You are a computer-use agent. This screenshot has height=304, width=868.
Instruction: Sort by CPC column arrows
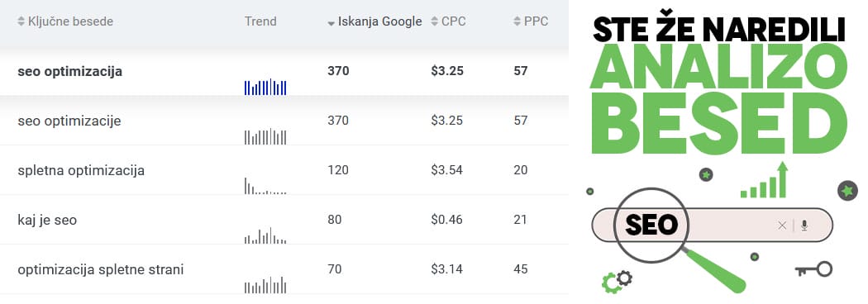pos(435,21)
